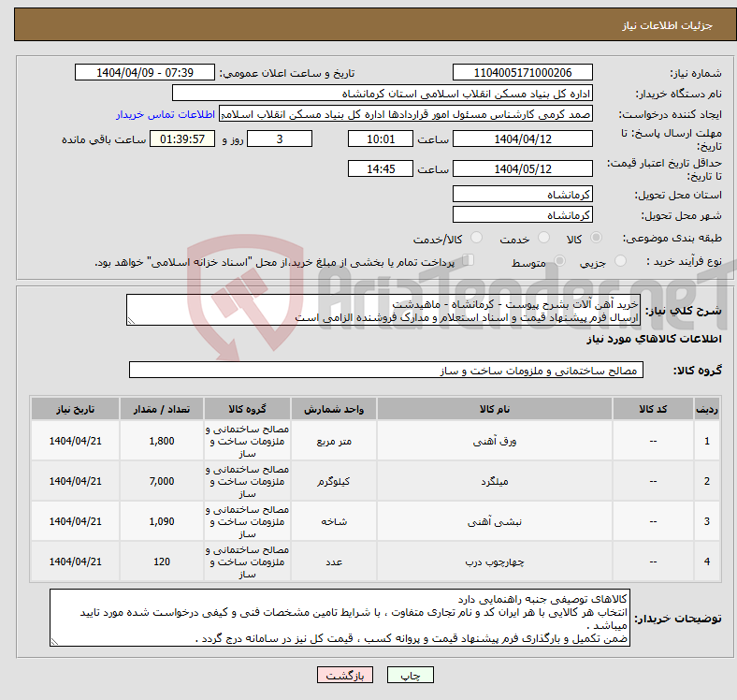Click the تاریخ نیاز column header
Image resolution: width=737 pixels, height=700 pixels.
[75, 409]
